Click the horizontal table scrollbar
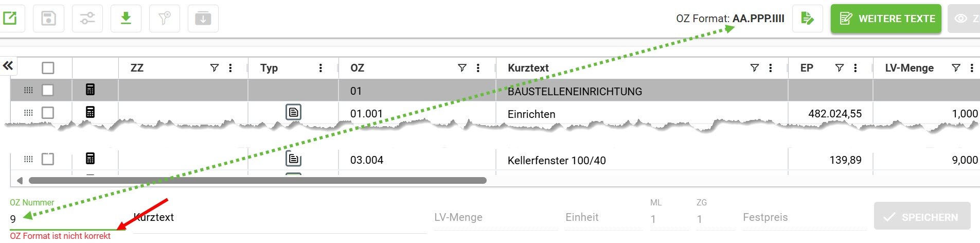This screenshot has width=980, height=243. [257, 181]
